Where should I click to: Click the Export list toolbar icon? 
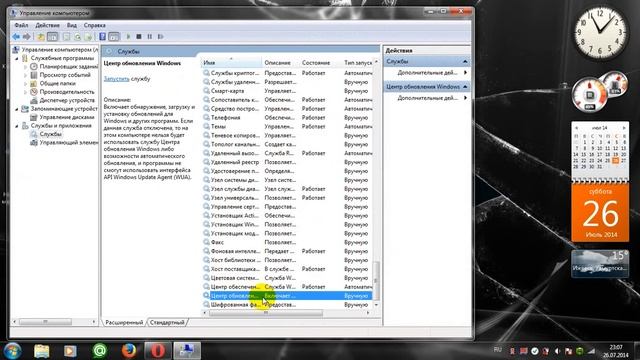(88, 37)
